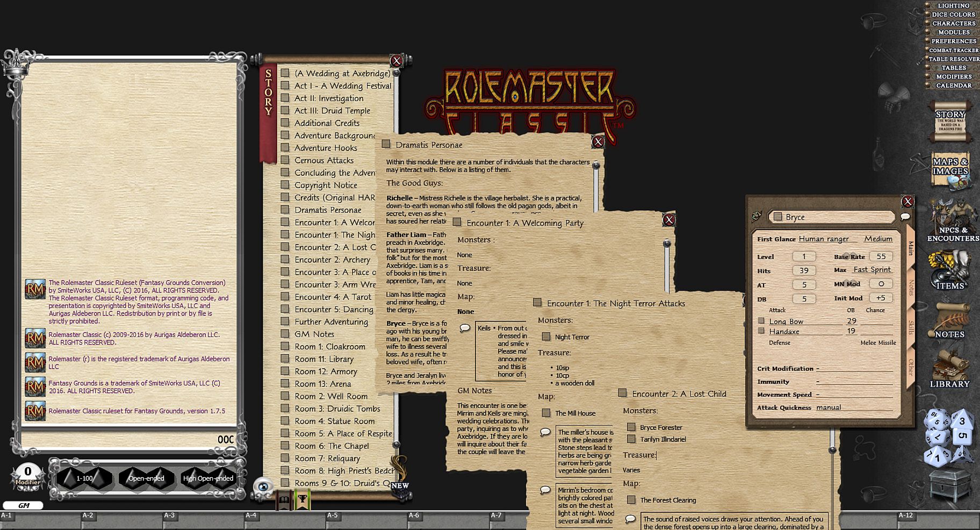
Task: Click the speech bubble icon on Bryce sheet
Action: [x=905, y=217]
